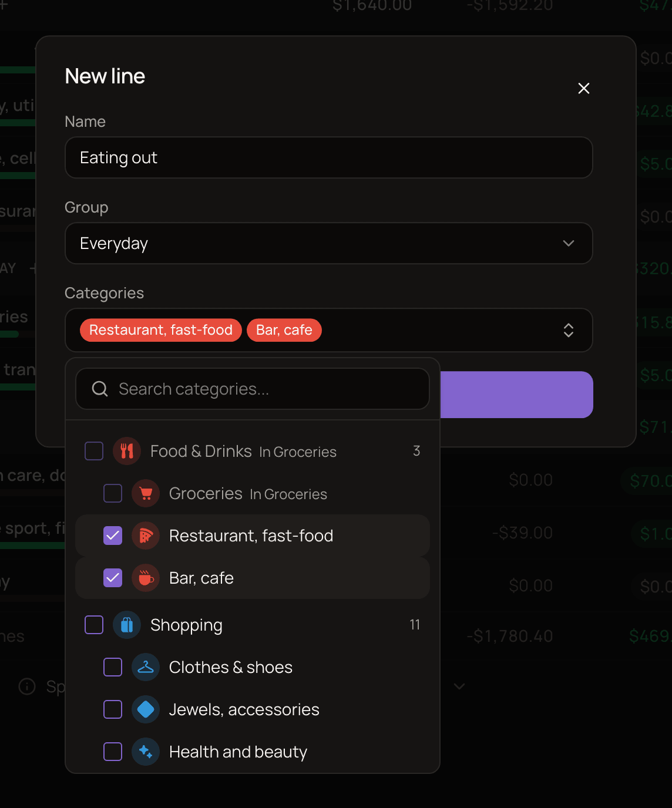
Task: Click the background info circle icon
Action: click(x=27, y=686)
